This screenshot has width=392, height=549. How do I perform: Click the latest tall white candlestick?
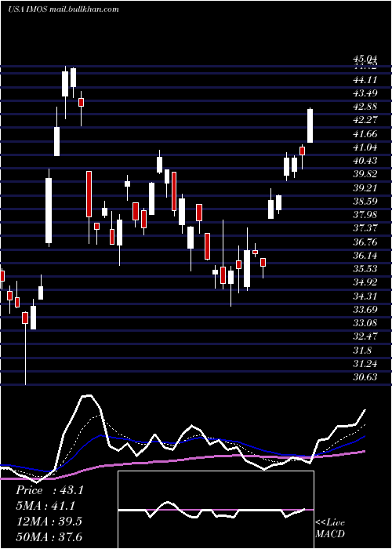[x=310, y=125]
